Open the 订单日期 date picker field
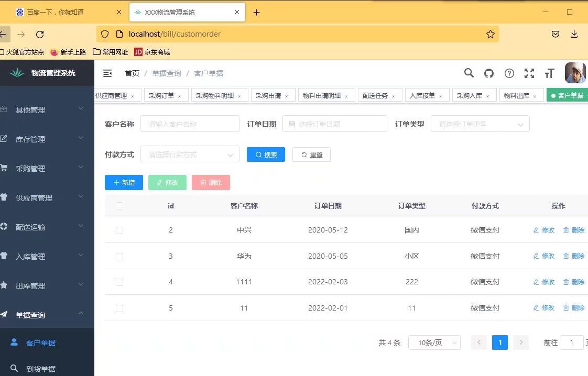The image size is (588, 376). point(334,124)
